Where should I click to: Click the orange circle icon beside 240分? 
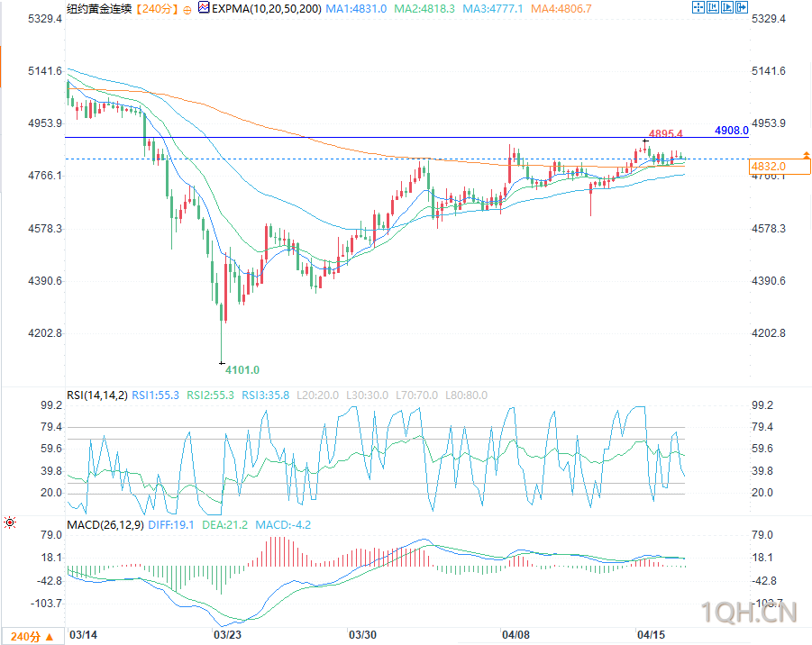(x=187, y=10)
